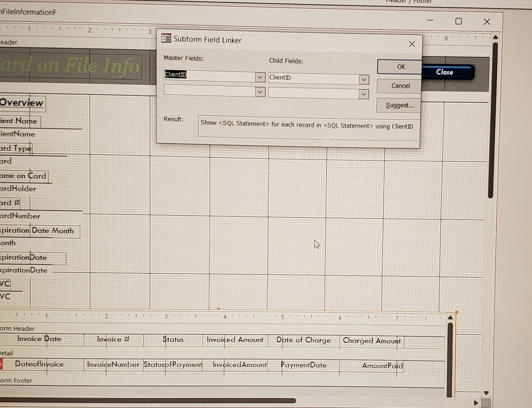Select the Status column label
532x408 pixels.
(x=173, y=340)
